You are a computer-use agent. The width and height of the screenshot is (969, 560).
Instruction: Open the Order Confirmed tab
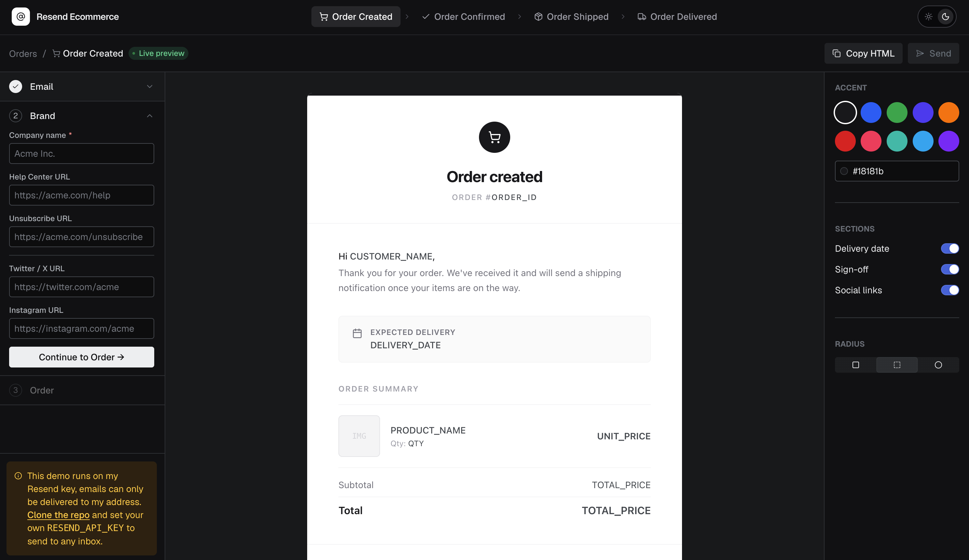tap(463, 17)
